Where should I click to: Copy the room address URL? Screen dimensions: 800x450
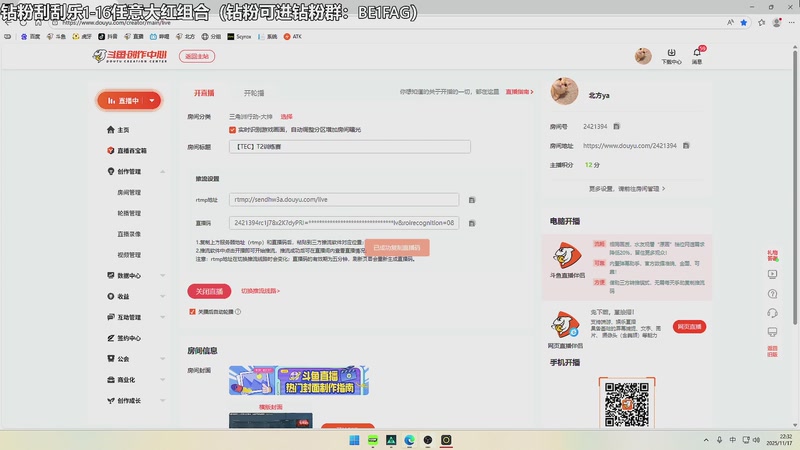pyautogui.click(x=686, y=146)
